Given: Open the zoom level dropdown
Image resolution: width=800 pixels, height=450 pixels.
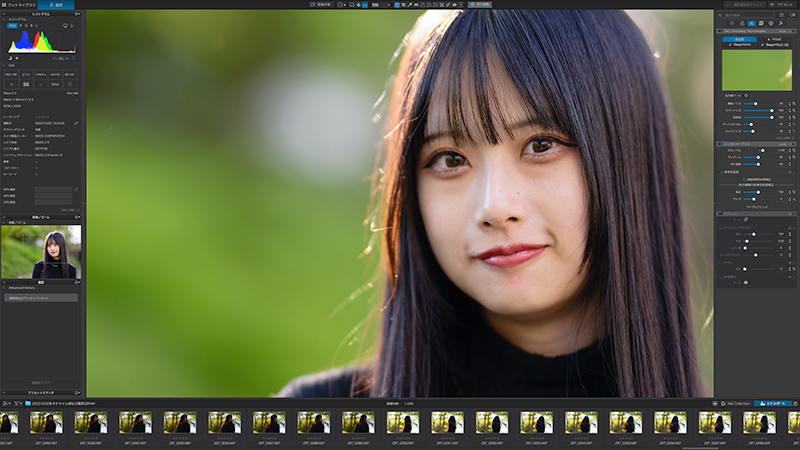Looking at the screenshot, I should coord(381,5).
